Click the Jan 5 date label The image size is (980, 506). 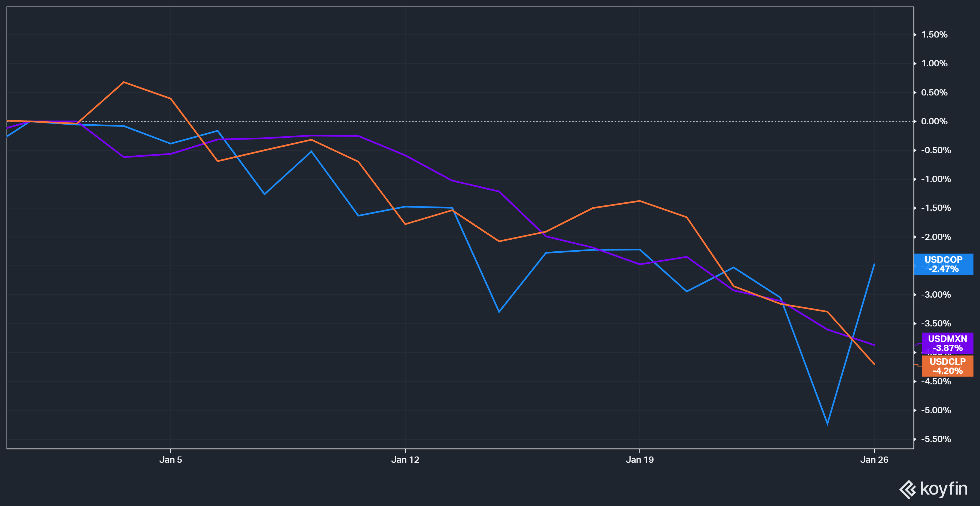pos(170,460)
